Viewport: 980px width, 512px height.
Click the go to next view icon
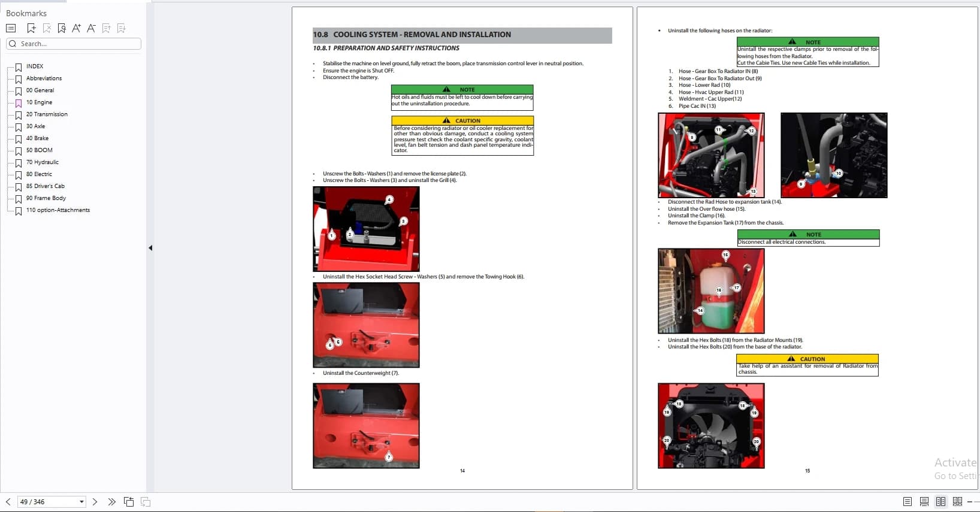coord(146,502)
